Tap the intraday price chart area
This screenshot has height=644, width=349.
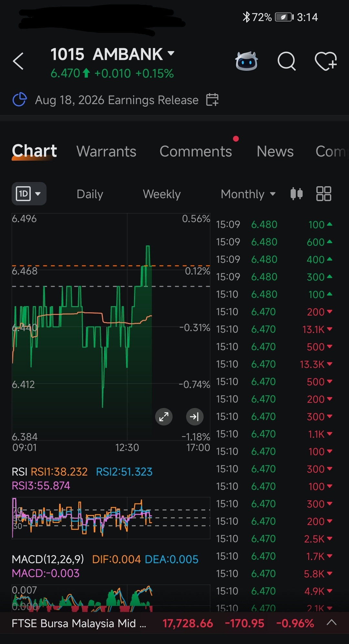(x=111, y=327)
